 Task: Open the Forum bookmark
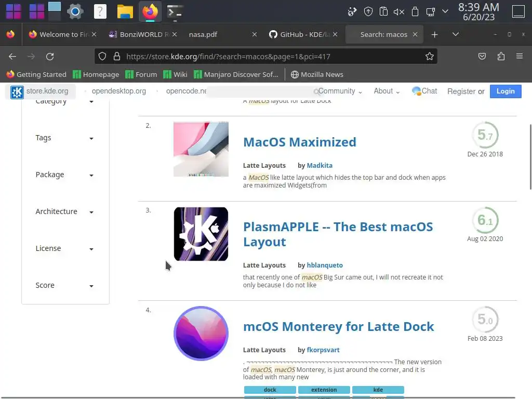[141, 75]
